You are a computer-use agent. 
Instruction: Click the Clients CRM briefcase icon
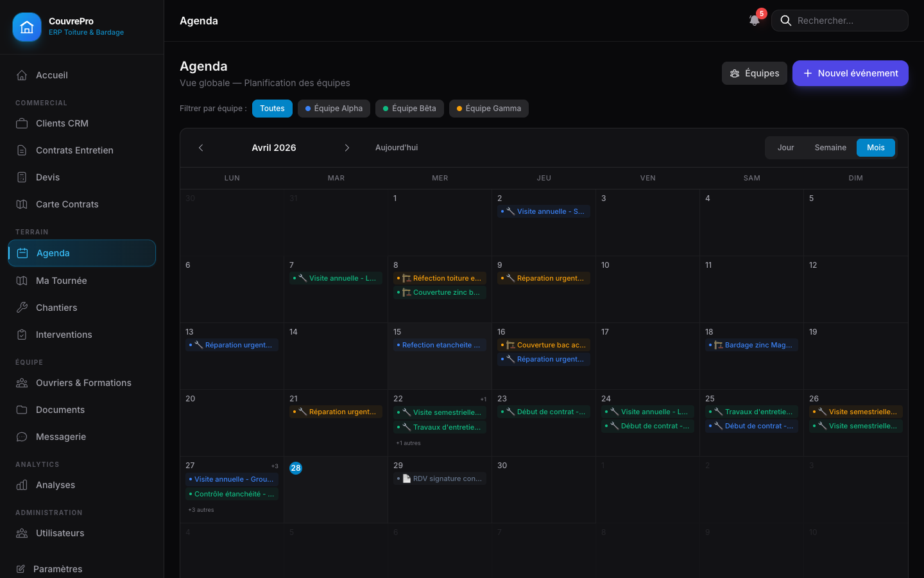pyautogui.click(x=22, y=123)
